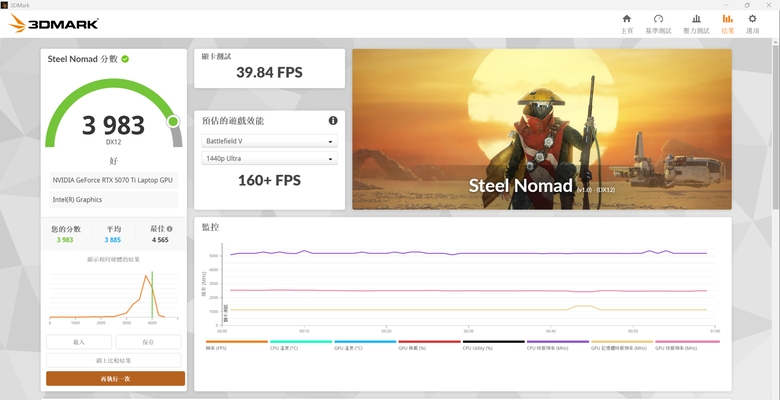The image size is (780, 400).
Task: Toggle the 幀率 (FPS) orange legend
Action: [x=237, y=345]
